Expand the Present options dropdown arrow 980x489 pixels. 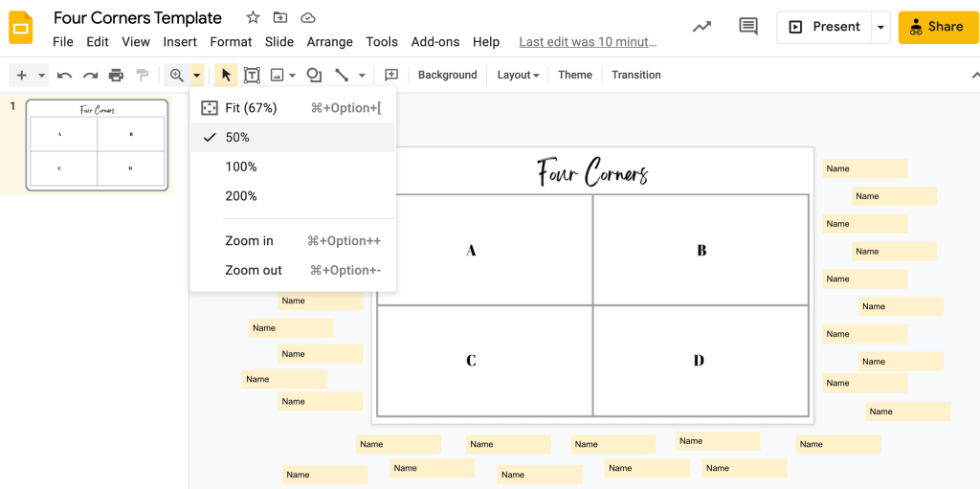(880, 27)
